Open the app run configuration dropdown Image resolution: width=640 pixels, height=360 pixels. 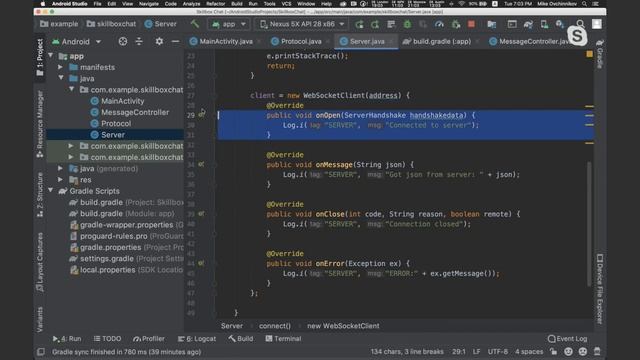229,24
